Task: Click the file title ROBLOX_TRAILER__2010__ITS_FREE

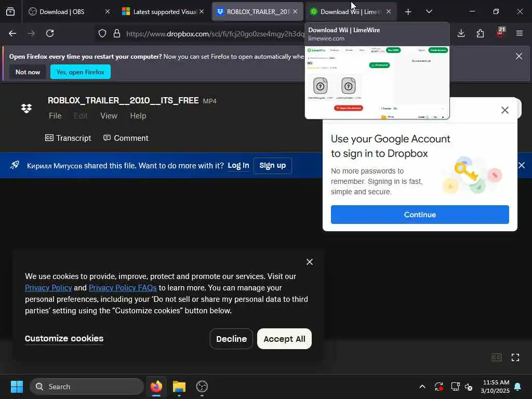Action: pyautogui.click(x=123, y=100)
